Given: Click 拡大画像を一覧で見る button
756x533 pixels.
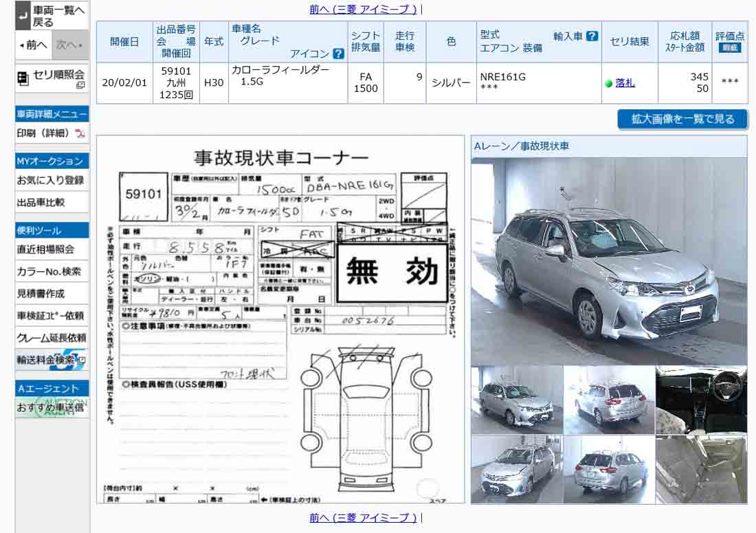Looking at the screenshot, I should [682, 119].
